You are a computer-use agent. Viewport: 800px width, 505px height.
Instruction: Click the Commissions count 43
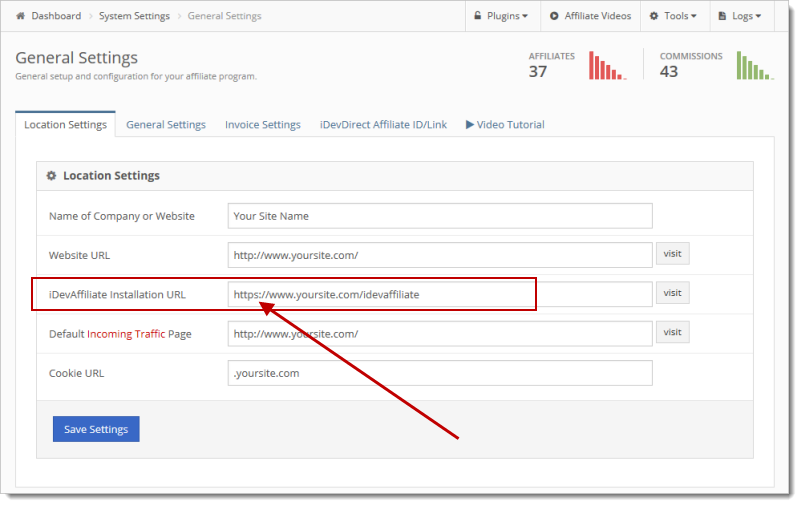[669, 71]
